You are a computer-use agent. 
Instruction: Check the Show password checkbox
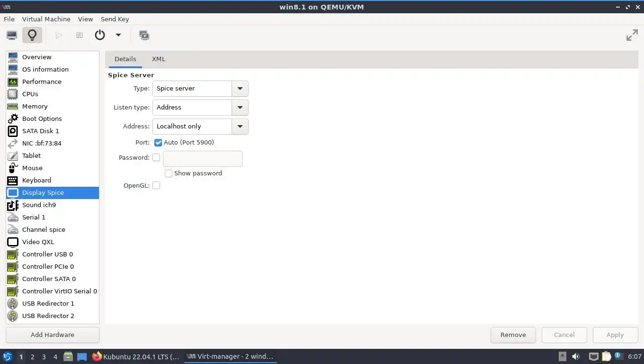169,173
